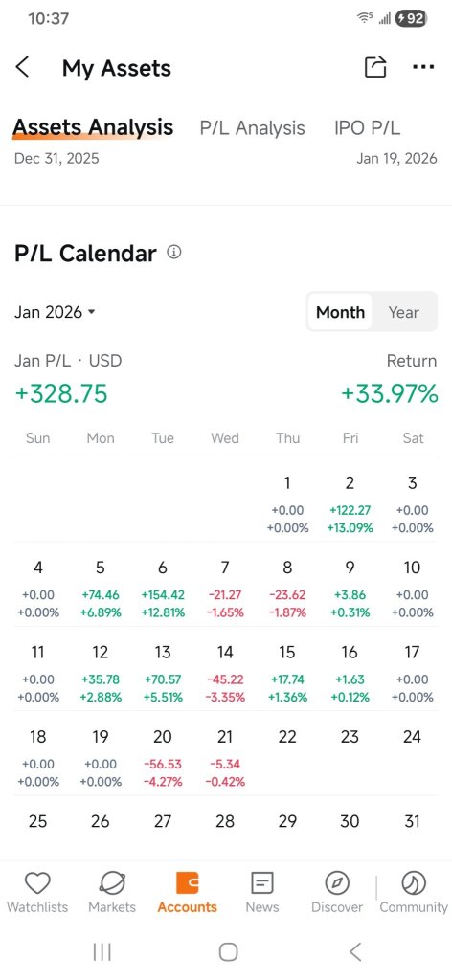
Task: Tap the Jan 19, 2026 end date
Action: click(x=397, y=159)
